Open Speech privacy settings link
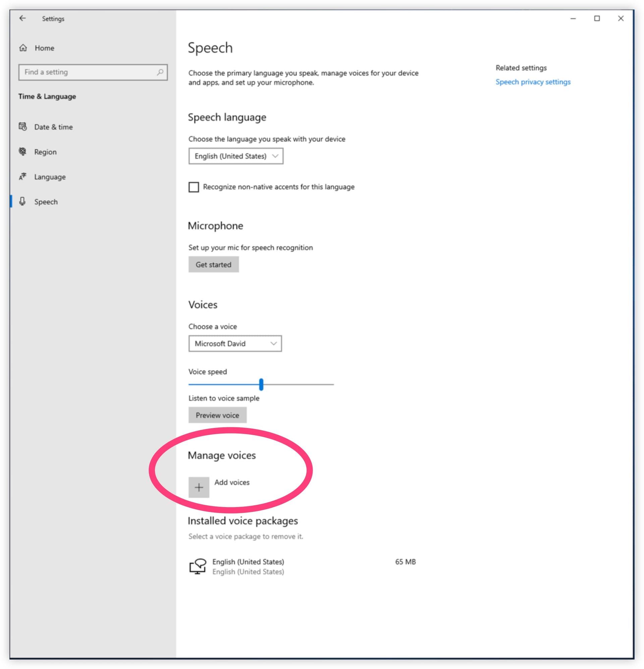 pos(533,82)
